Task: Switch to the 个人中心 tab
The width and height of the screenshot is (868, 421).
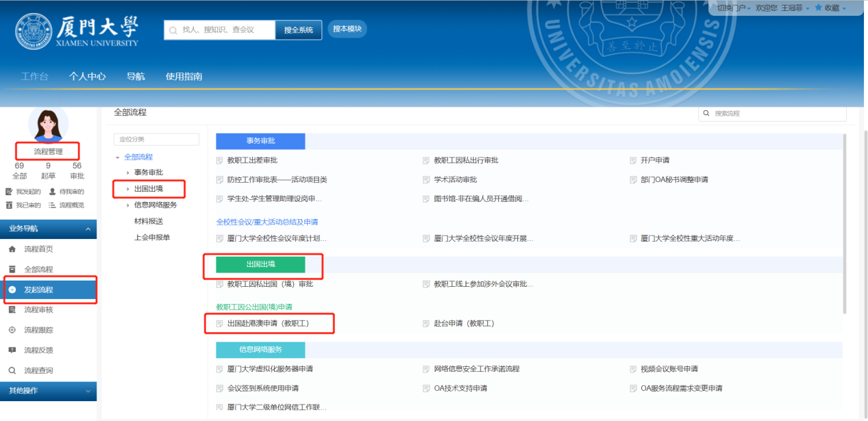Action: tap(87, 77)
